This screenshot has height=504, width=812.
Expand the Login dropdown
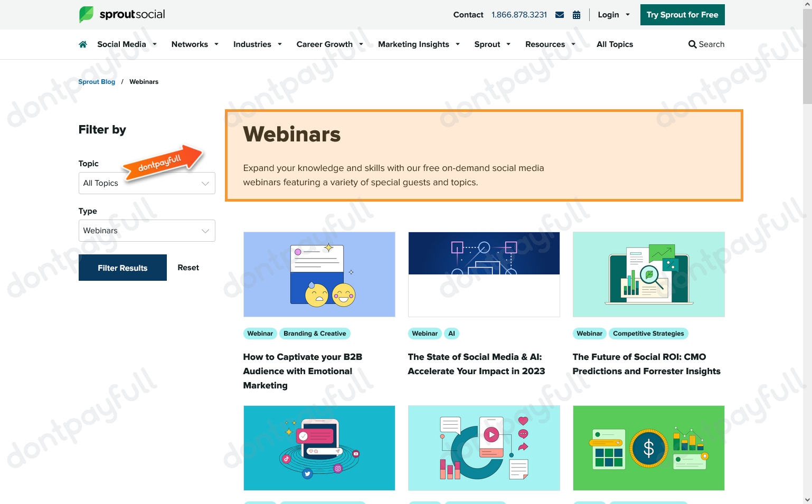tap(613, 15)
